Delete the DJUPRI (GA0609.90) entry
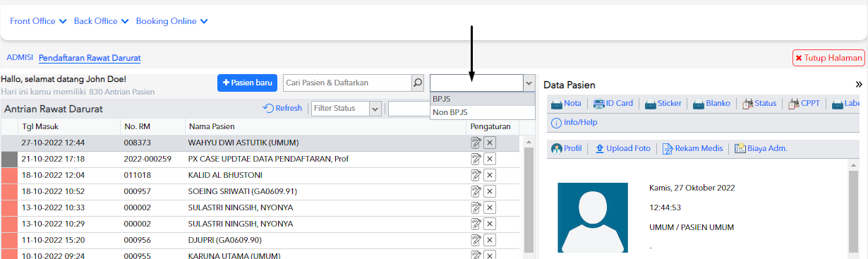The height and width of the screenshot is (259, 868). (490, 240)
